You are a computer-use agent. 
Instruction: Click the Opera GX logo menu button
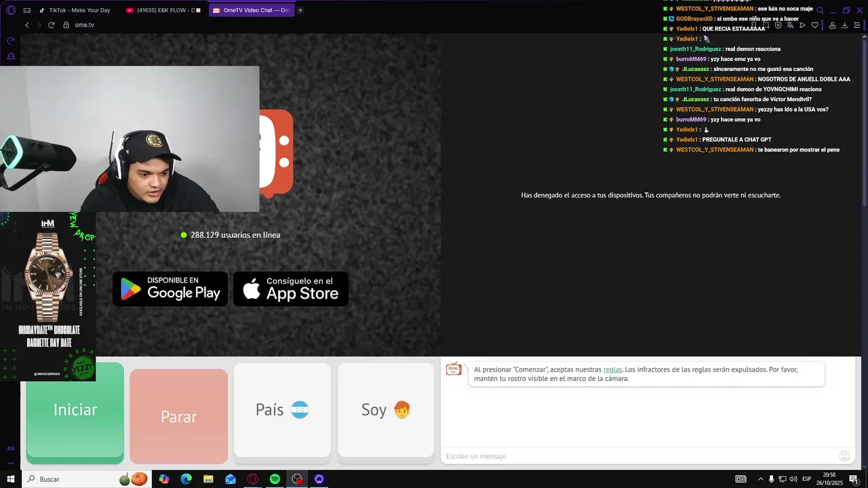point(11,10)
